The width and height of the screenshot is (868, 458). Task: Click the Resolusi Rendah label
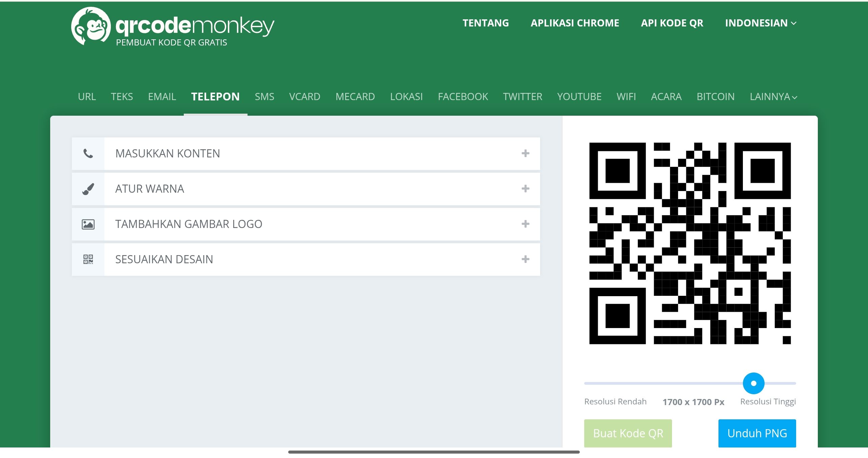(x=615, y=402)
